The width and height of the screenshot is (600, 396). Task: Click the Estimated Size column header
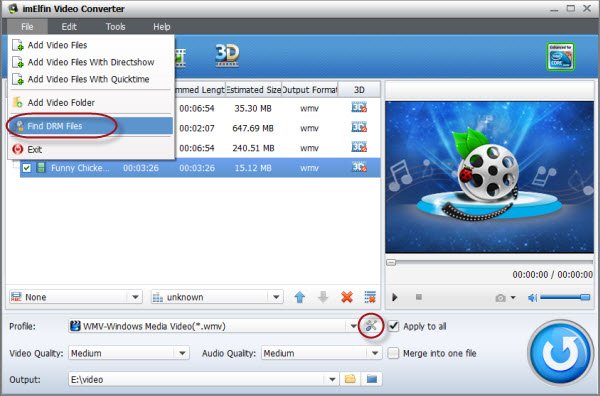pos(253,90)
